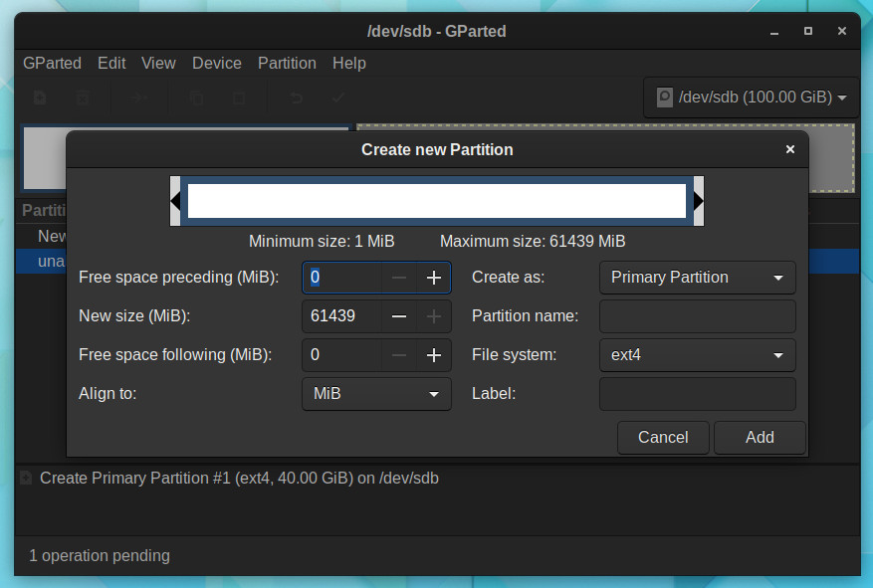Open the /dev/sdb device selector dropdown
This screenshot has height=588, width=873.
[x=752, y=98]
